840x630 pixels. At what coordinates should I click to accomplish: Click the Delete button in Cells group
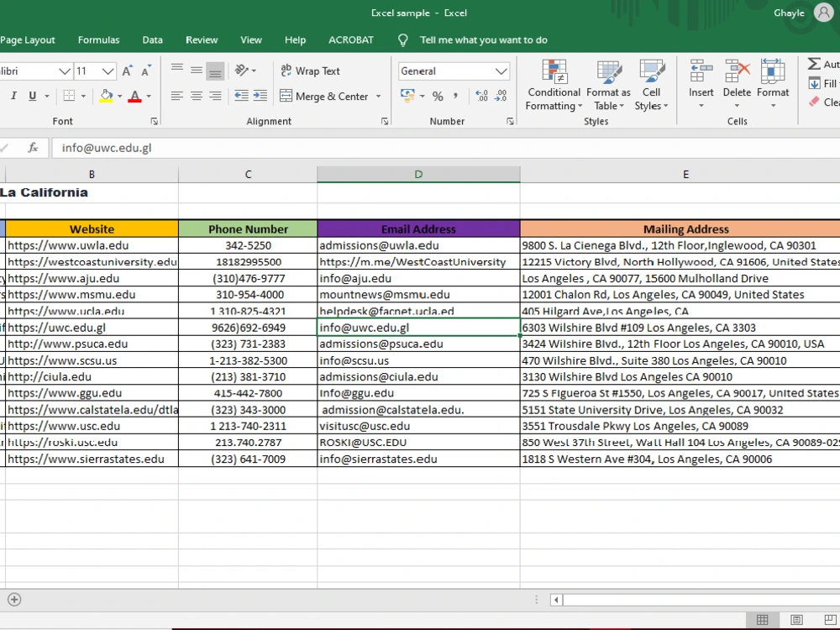pos(737,80)
